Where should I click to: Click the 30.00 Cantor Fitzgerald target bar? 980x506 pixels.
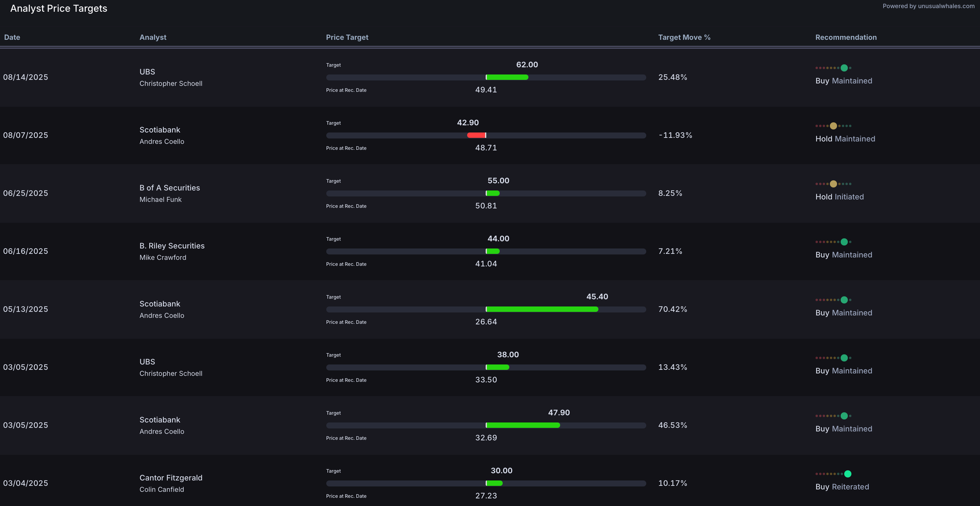494,483
